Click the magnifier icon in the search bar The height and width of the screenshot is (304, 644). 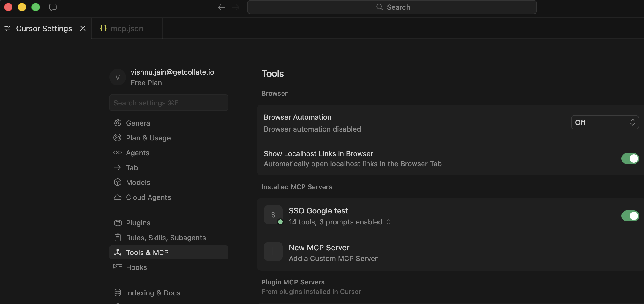point(380,7)
